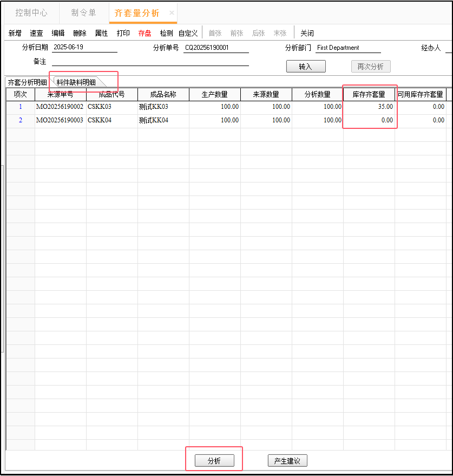Click the 产生建议 button
453x476 pixels.
click(x=287, y=461)
